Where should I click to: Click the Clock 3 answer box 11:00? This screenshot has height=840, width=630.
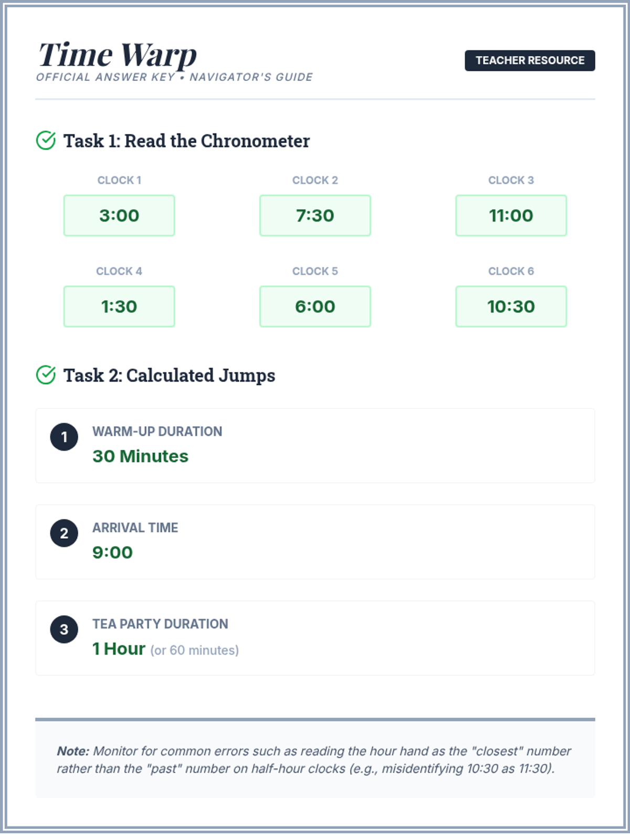coord(511,215)
